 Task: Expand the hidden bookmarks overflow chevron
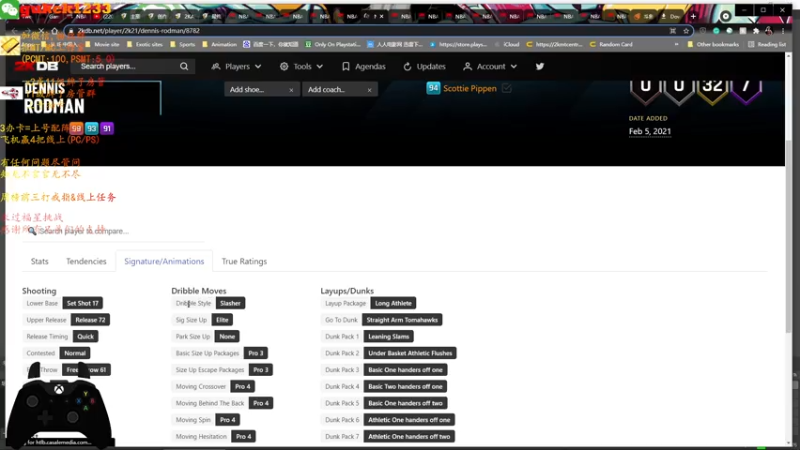[677, 44]
